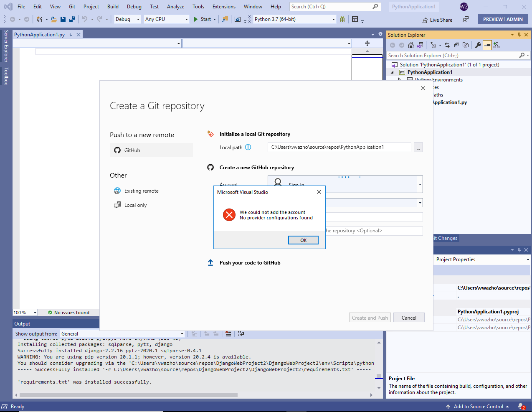Click the PREVIEW | ADMIN badge
The width and height of the screenshot is (532, 412).
click(x=503, y=19)
